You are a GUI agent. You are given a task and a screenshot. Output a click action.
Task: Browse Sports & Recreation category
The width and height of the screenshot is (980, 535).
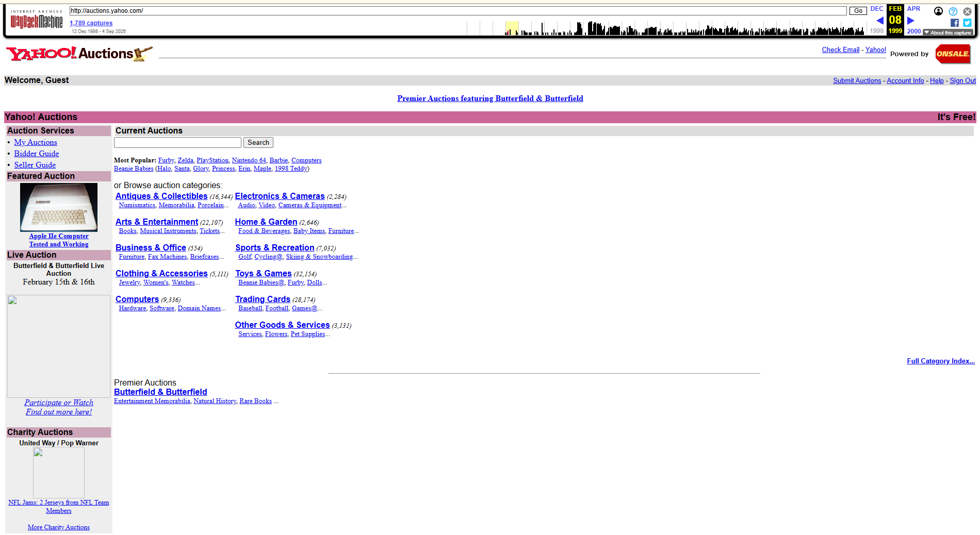click(275, 248)
